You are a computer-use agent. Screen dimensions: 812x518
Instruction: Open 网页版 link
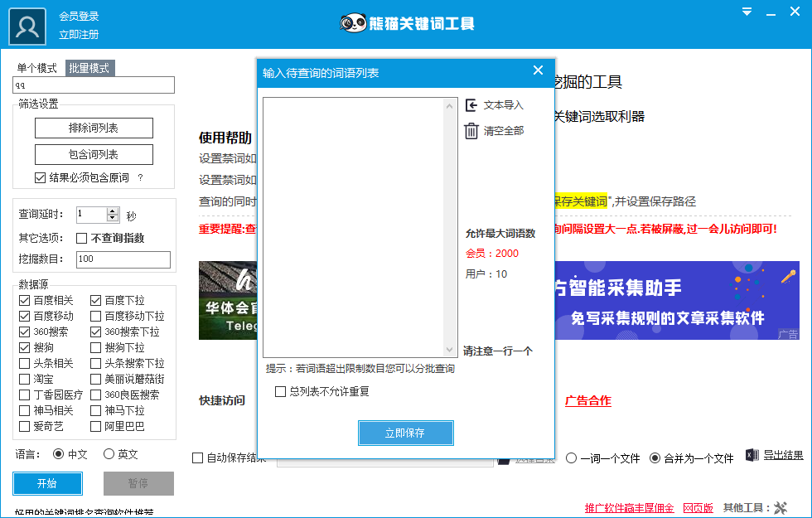pos(698,508)
